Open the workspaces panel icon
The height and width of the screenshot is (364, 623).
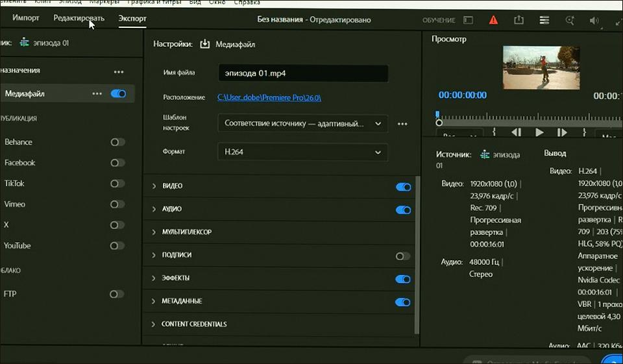click(x=469, y=20)
